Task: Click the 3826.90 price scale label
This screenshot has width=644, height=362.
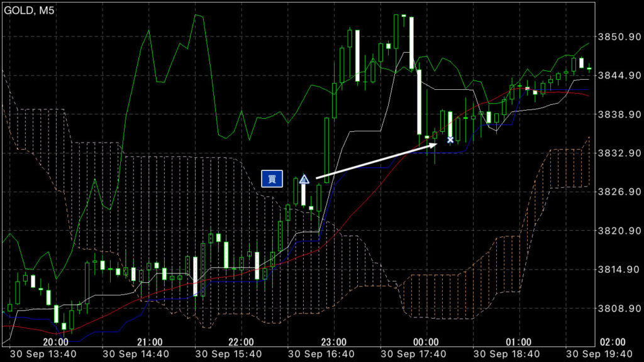Action: [x=619, y=192]
